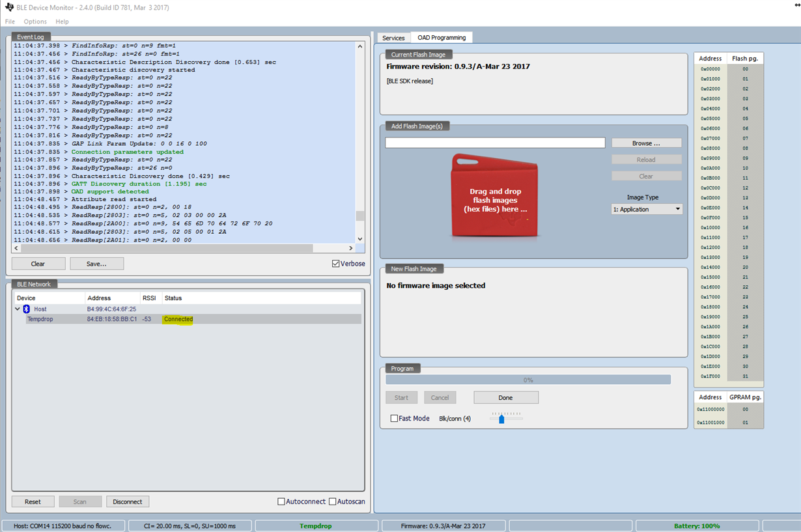Click the Start programming button
Screen dimensions: 801x532
[402, 397]
